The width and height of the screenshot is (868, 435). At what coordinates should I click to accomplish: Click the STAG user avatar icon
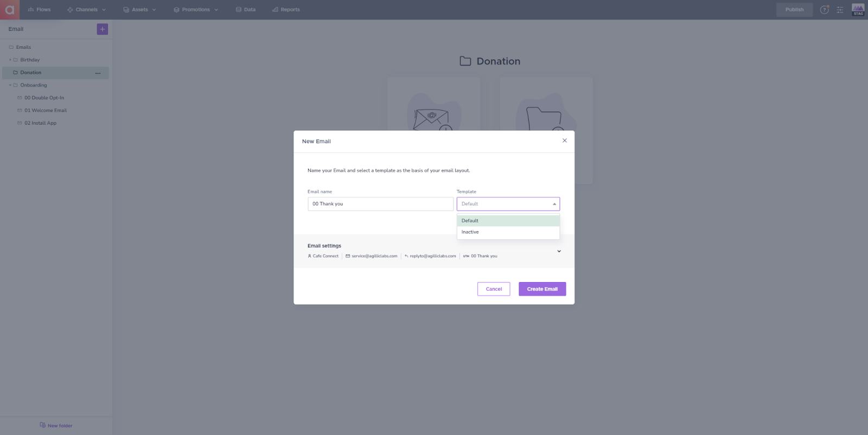[858, 10]
